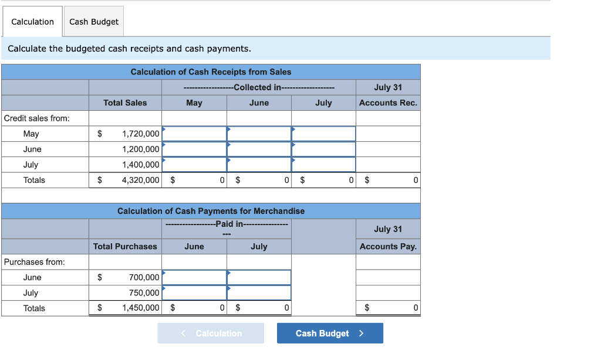The width and height of the screenshot is (601, 364).
Task: Click July purchases paid in July field
Action: click(259, 293)
